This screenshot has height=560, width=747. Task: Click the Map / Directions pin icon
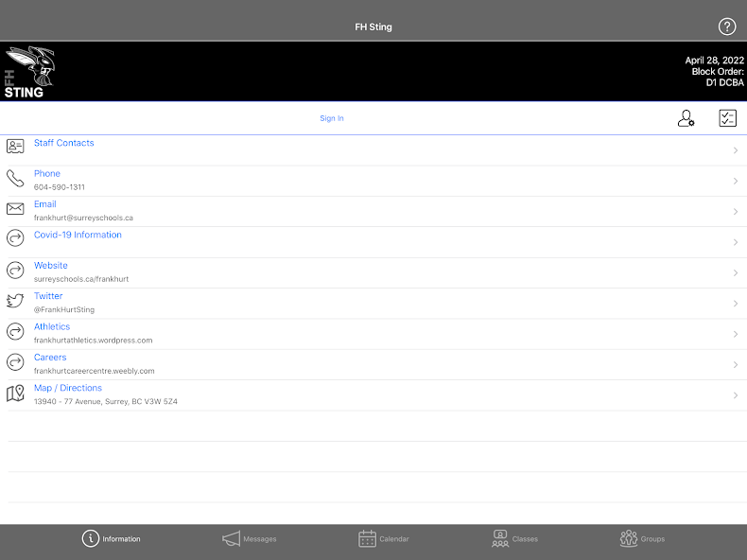15,394
